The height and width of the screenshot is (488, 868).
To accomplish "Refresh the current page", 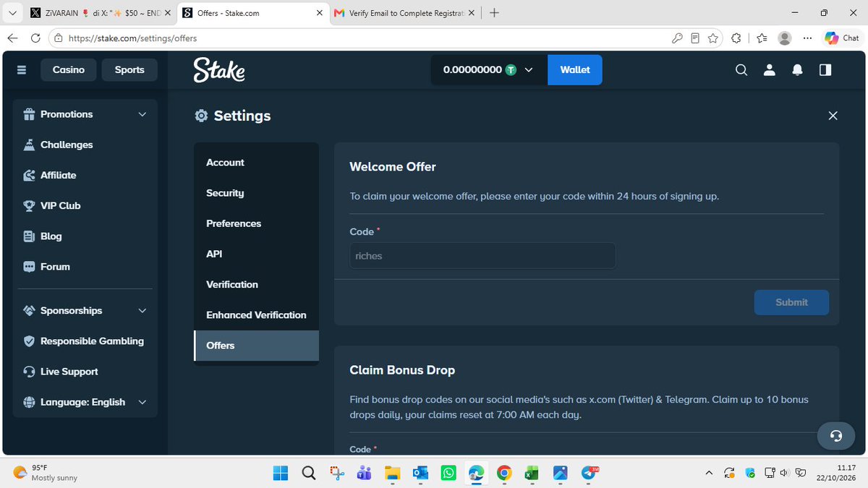I will click(35, 38).
